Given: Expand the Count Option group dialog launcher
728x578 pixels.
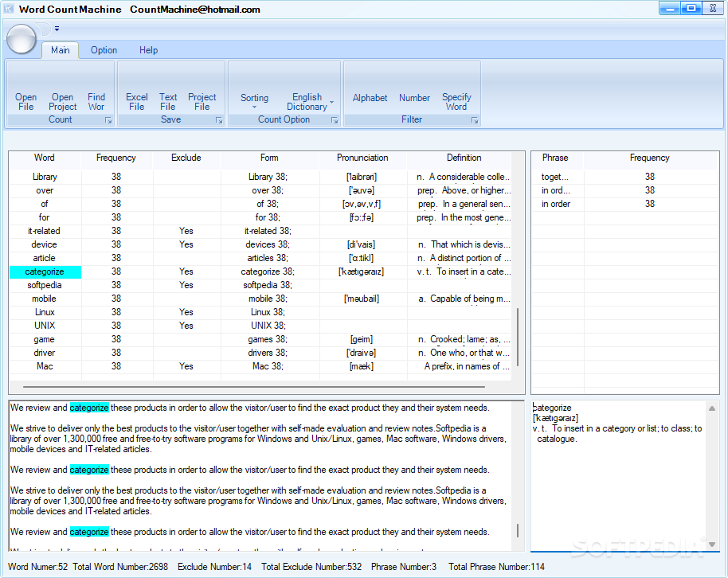Looking at the screenshot, I should (335, 120).
